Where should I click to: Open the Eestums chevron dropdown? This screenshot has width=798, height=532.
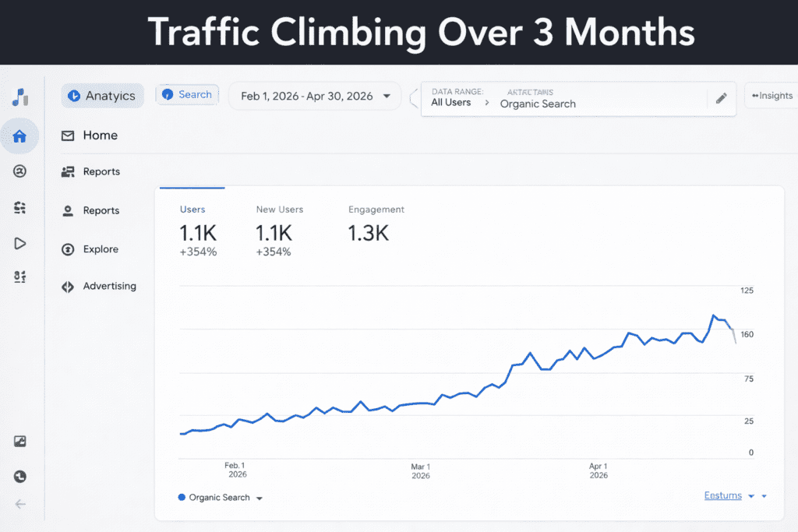coord(750,495)
